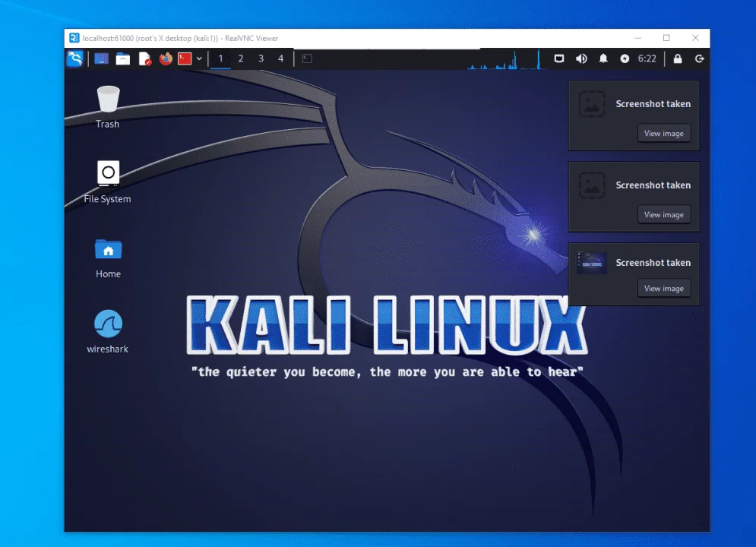756x547 pixels.
Task: Open the Kali applications menu dragon icon
Action: point(75,58)
